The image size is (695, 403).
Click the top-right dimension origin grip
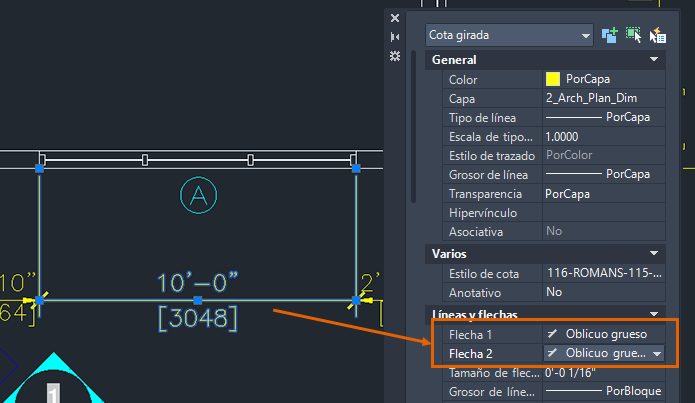[356, 168]
